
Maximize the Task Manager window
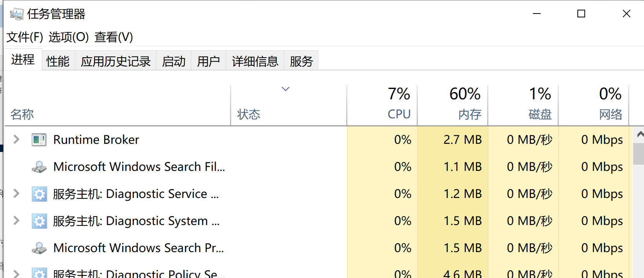tap(581, 14)
